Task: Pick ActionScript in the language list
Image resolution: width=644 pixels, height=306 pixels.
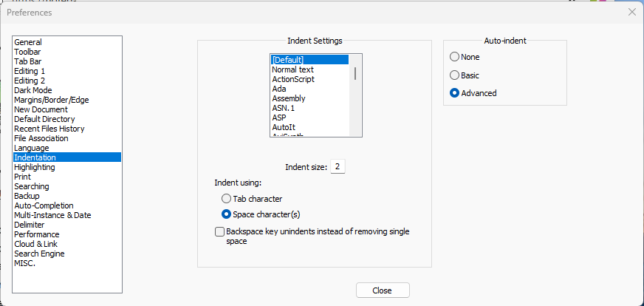Action: point(293,79)
